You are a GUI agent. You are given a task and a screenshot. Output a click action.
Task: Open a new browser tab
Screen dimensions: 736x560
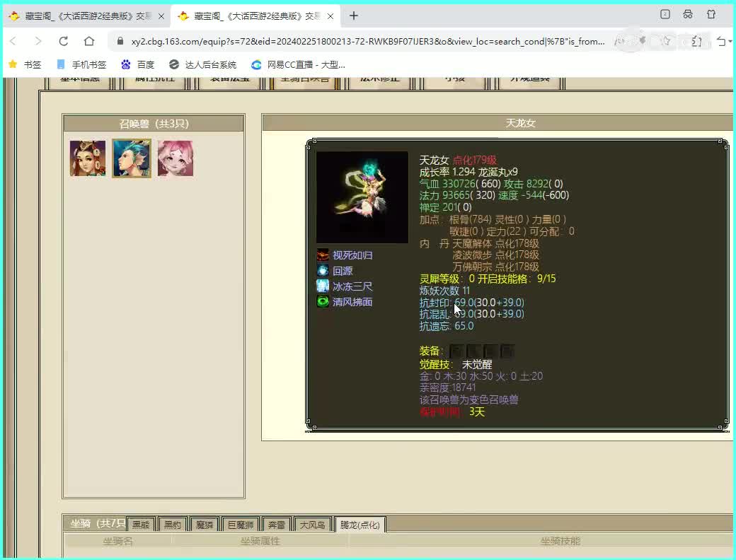pyautogui.click(x=354, y=16)
